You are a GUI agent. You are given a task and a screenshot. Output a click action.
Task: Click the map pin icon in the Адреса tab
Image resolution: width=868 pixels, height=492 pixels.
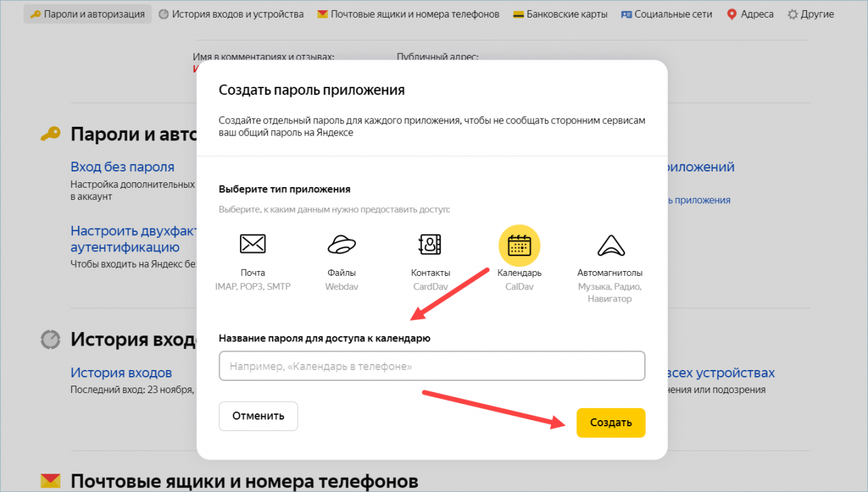pos(732,14)
